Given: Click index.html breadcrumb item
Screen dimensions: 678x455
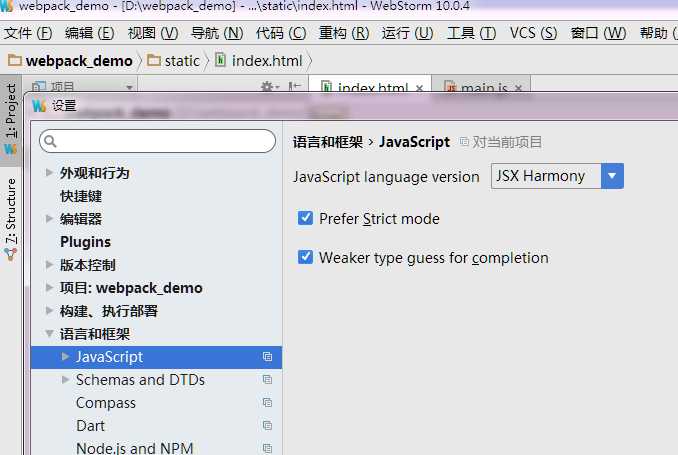Looking at the screenshot, I should 259,61.
